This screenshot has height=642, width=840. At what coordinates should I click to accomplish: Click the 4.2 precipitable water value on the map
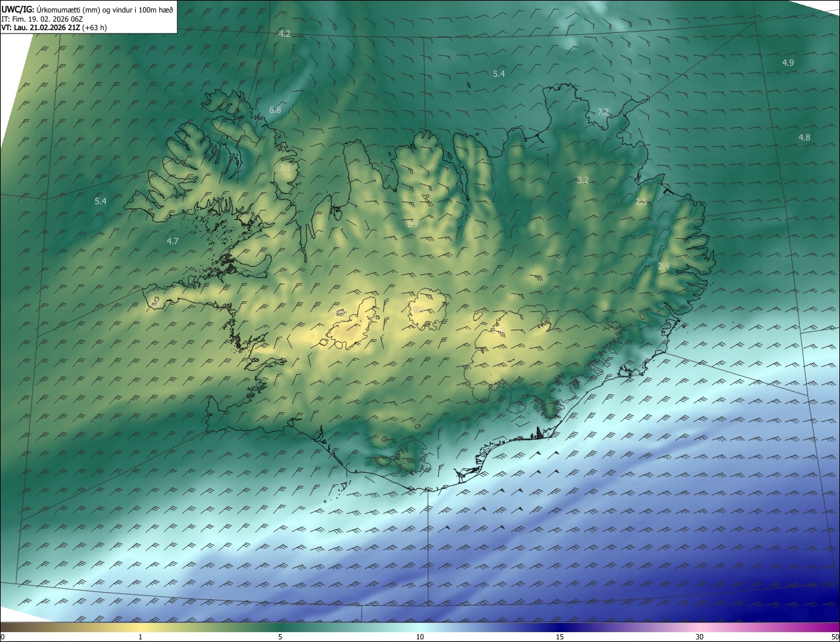tap(285, 33)
